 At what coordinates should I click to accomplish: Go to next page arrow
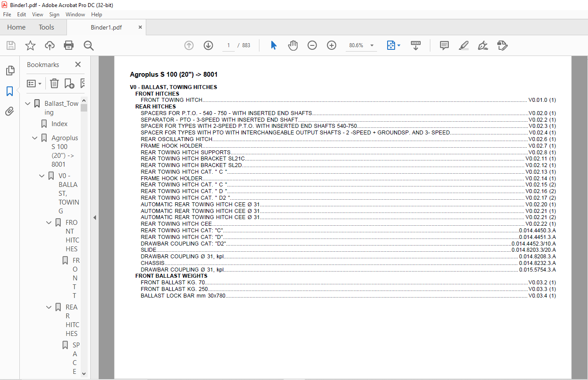pos(208,45)
